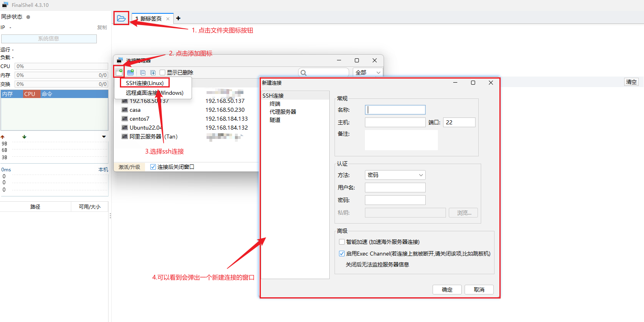The width and height of the screenshot is (644, 322).
Task: Click the search magnifier in connection manager
Action: pos(303,73)
